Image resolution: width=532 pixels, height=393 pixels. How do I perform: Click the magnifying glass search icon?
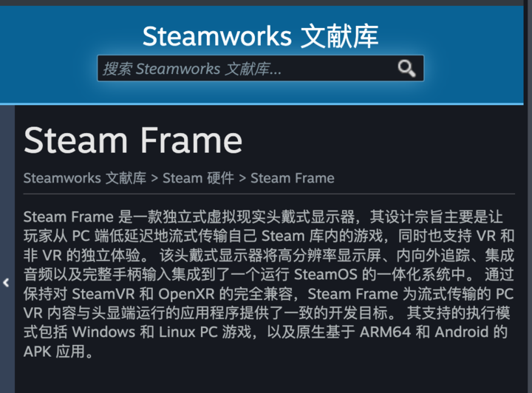(406, 69)
